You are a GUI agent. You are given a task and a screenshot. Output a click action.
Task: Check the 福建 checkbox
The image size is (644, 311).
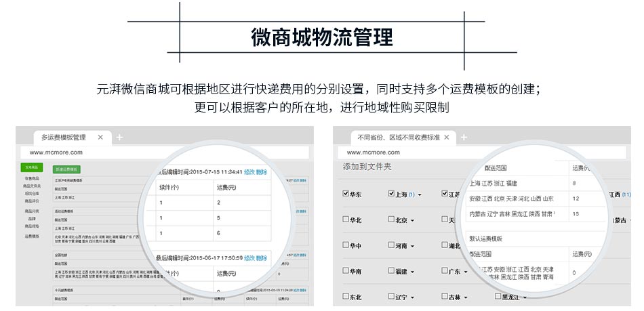coord(391,271)
